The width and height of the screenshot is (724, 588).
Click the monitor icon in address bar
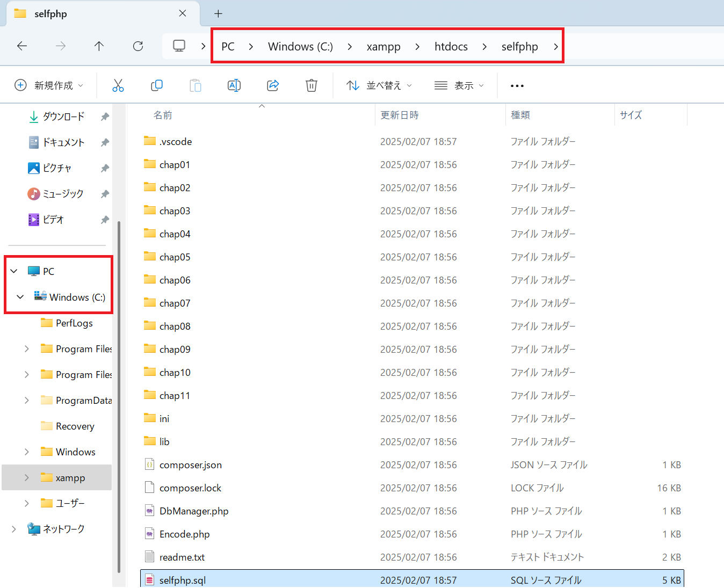179,46
